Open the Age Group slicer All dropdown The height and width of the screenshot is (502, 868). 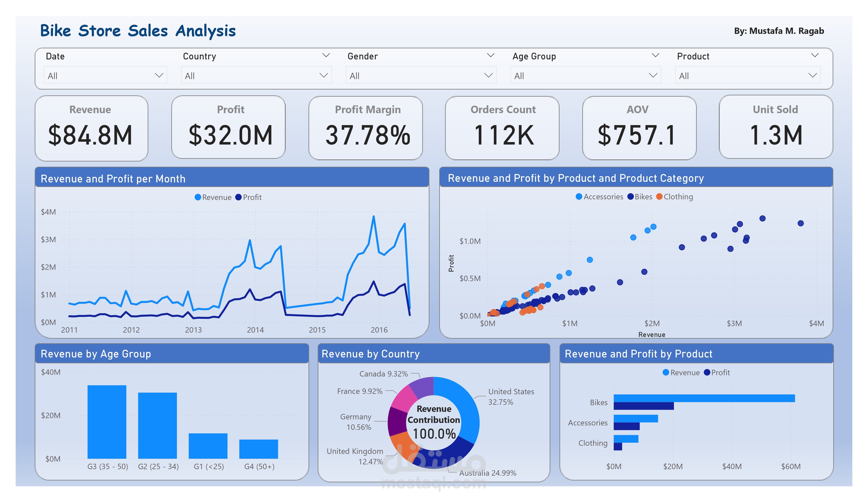pyautogui.click(x=586, y=75)
